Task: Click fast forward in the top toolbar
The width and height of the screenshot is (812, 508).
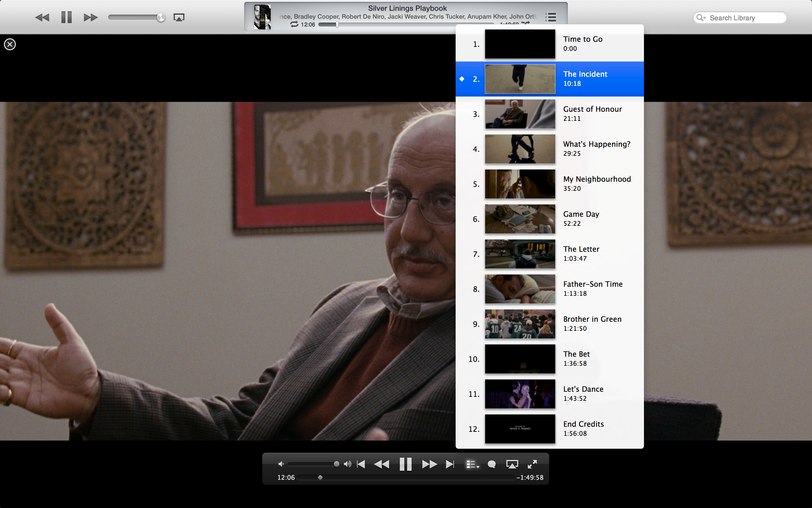Action: [x=91, y=17]
